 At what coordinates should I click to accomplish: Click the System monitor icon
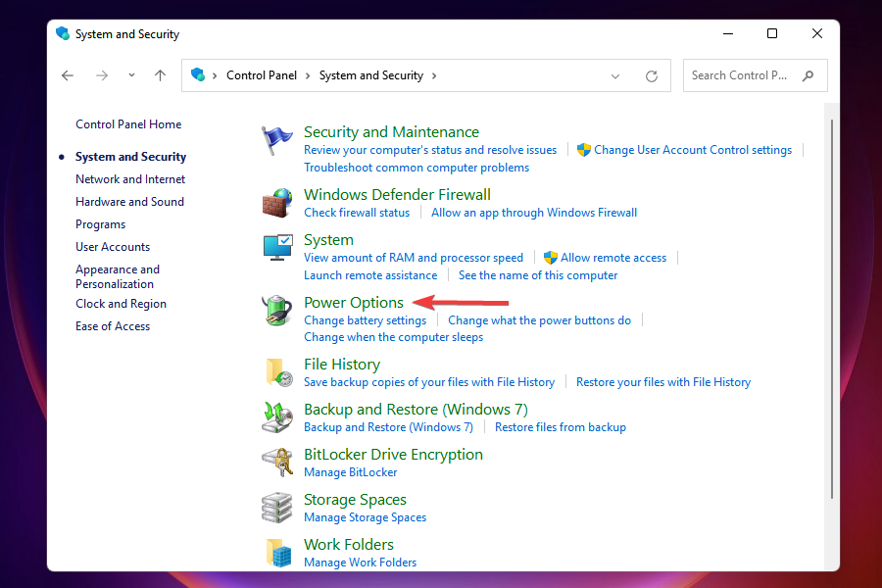tap(277, 248)
